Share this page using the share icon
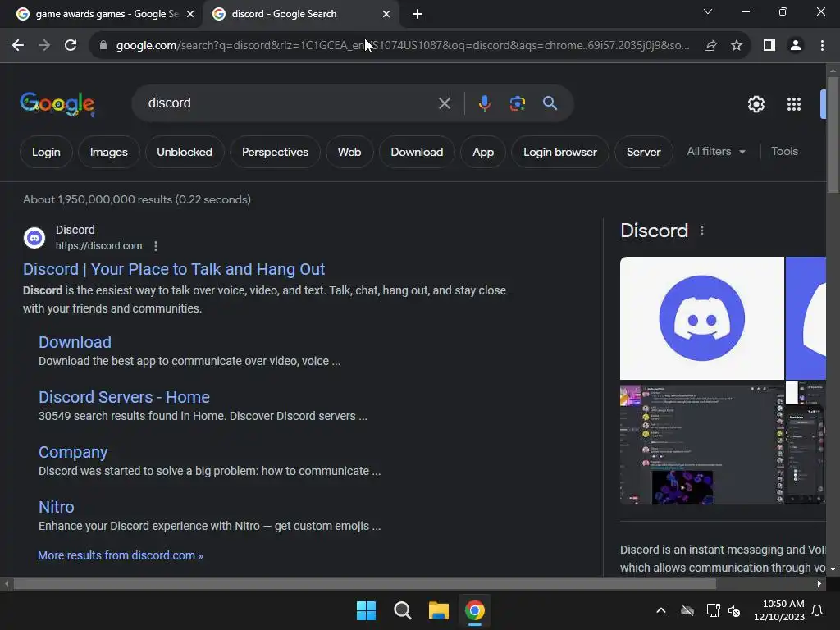The width and height of the screenshot is (840, 630). [710, 46]
